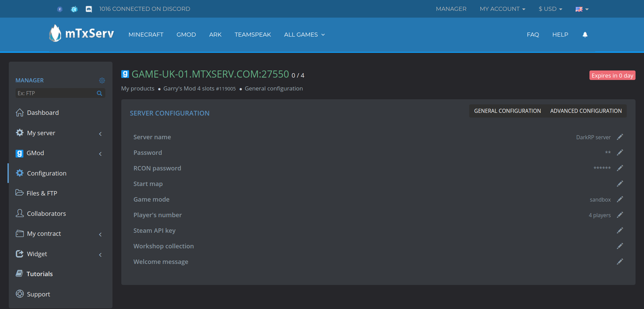This screenshot has height=309, width=644.
Task: Click the Collaborators person icon
Action: [x=19, y=213]
